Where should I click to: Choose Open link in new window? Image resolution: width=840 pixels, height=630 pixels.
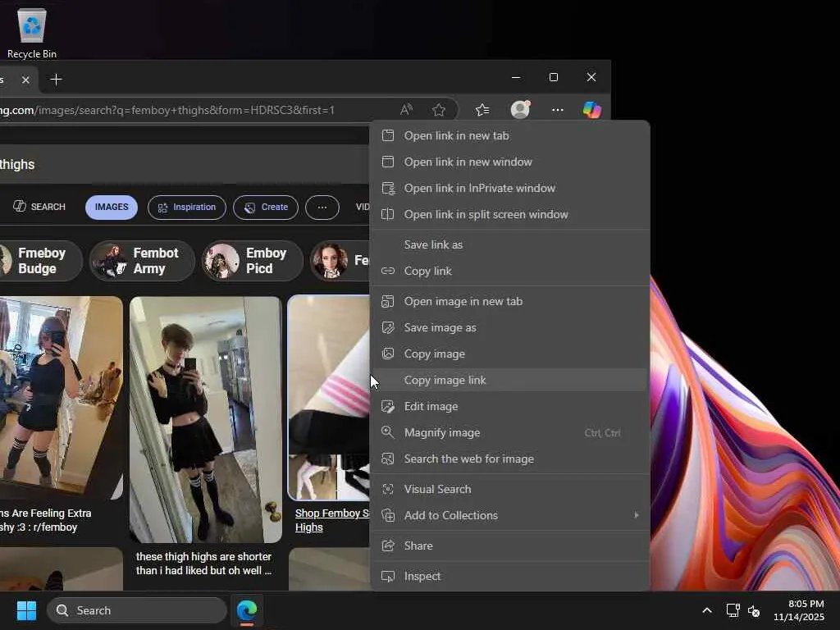(x=509, y=162)
